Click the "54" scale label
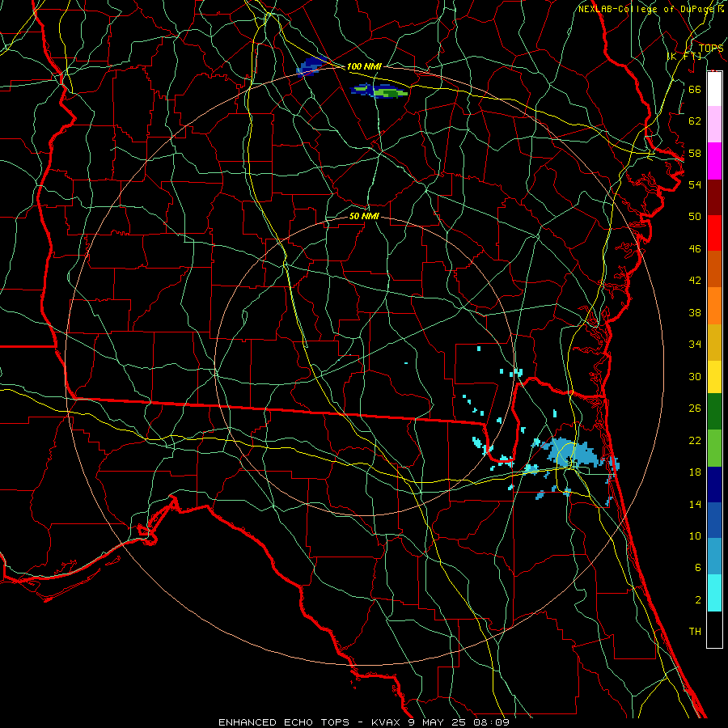The width and height of the screenshot is (728, 728). pyautogui.click(x=695, y=184)
